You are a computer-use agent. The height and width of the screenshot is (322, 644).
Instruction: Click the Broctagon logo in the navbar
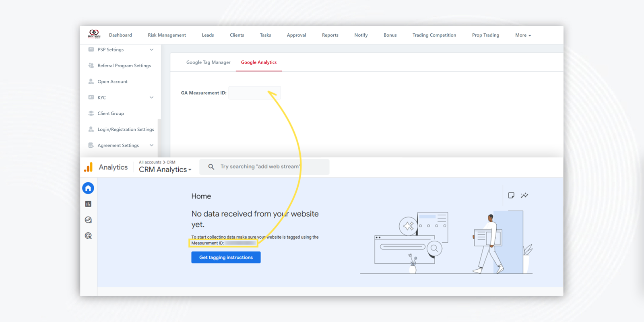(94, 34)
